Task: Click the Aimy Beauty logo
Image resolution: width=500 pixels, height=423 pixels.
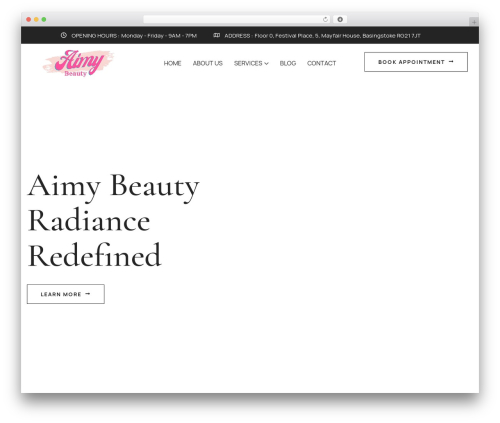Action: [x=78, y=63]
